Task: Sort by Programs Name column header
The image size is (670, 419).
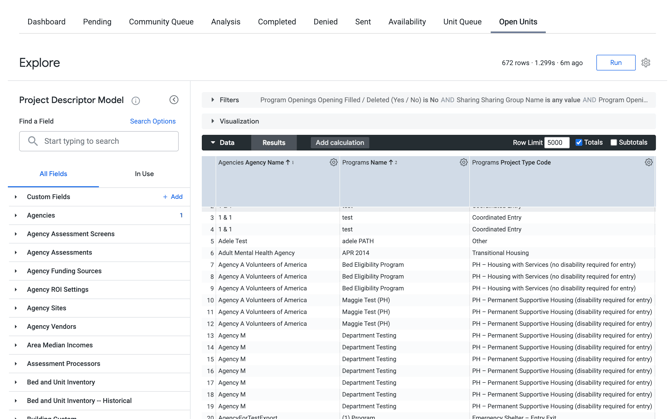Action: (364, 163)
